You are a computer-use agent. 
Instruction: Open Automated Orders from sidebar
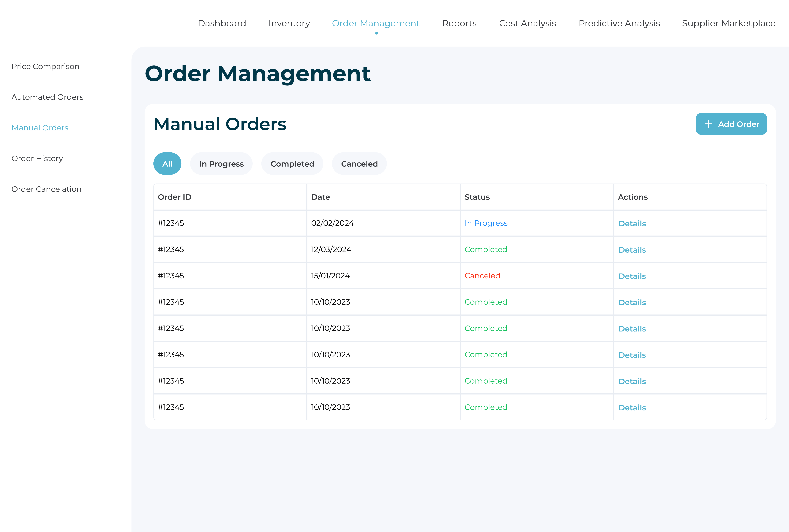[x=47, y=97]
